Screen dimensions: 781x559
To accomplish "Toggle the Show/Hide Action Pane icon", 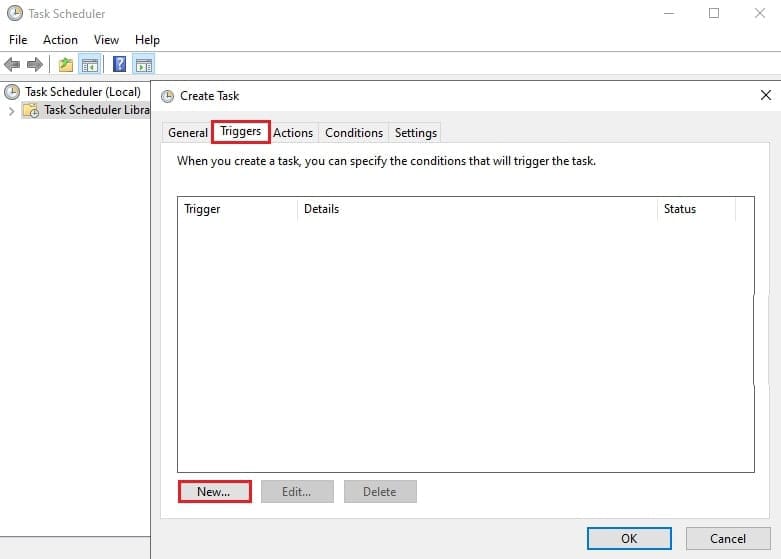I will point(143,64).
